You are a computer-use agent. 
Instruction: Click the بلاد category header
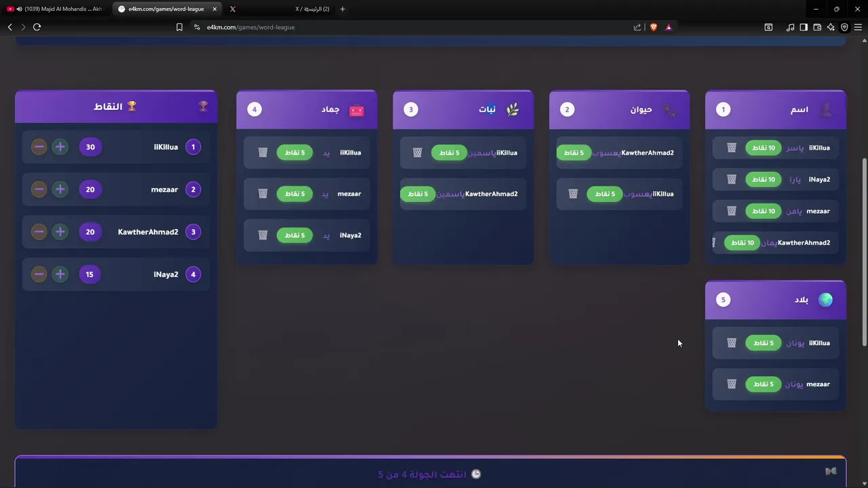point(776,300)
